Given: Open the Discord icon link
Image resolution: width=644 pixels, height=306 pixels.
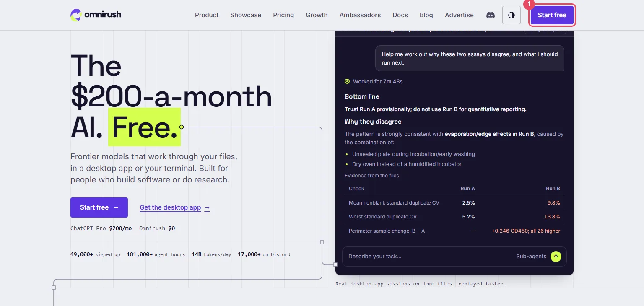Looking at the screenshot, I should pos(490,15).
